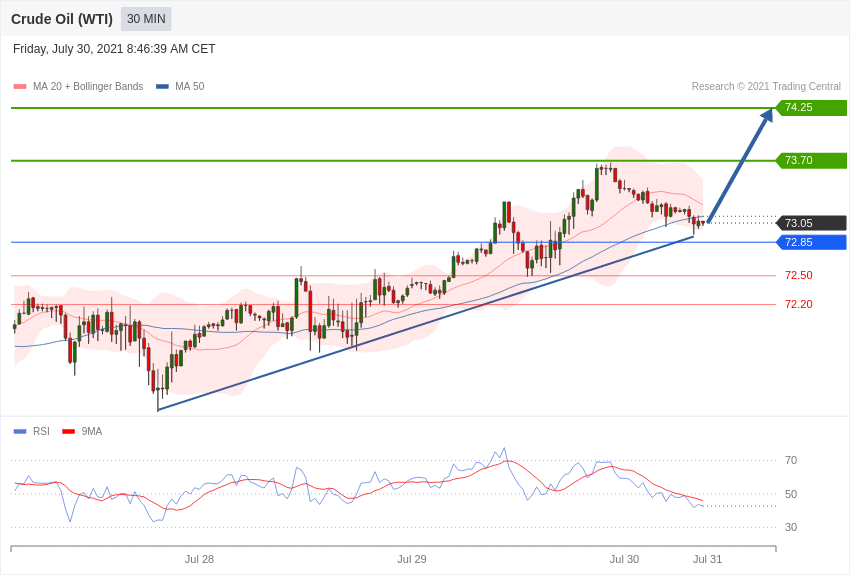This screenshot has height=576, width=850.
Task: Click the RSI 70 axis label
Action: 791,461
